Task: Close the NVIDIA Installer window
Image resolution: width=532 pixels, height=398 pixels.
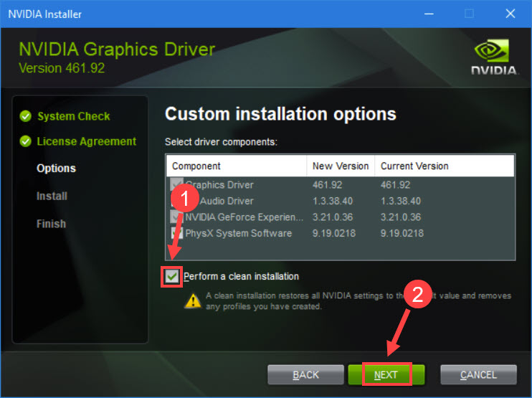Action: (510, 14)
